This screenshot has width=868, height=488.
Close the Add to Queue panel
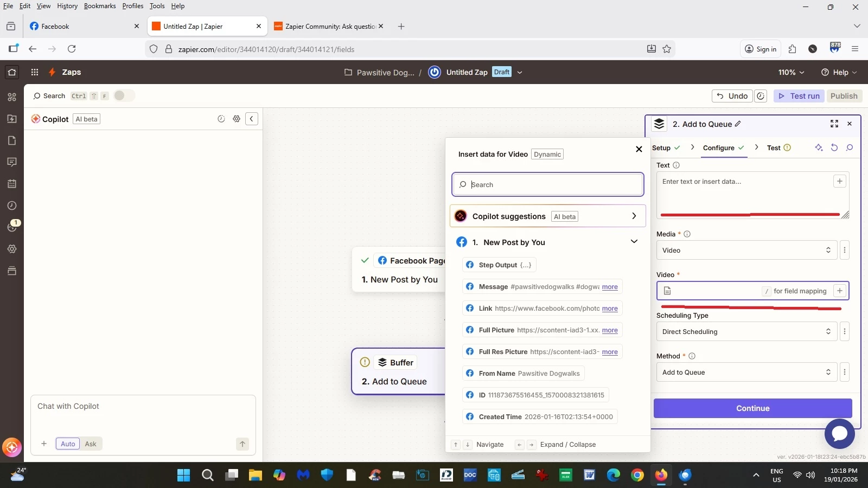click(x=850, y=124)
